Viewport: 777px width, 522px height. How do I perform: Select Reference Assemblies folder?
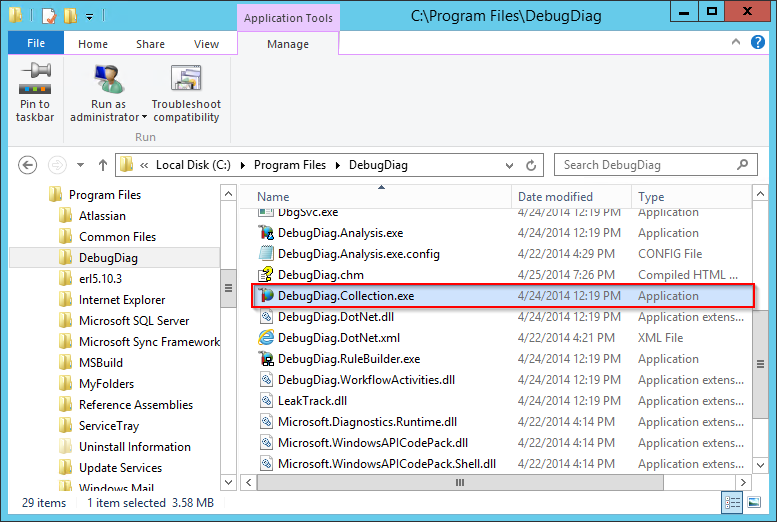click(x=136, y=405)
